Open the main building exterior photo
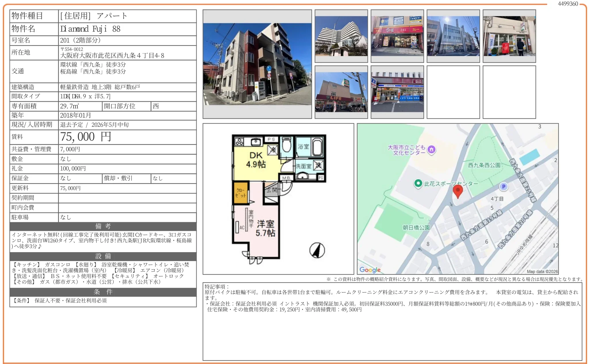The height and width of the screenshot is (364, 591). pyautogui.click(x=257, y=64)
